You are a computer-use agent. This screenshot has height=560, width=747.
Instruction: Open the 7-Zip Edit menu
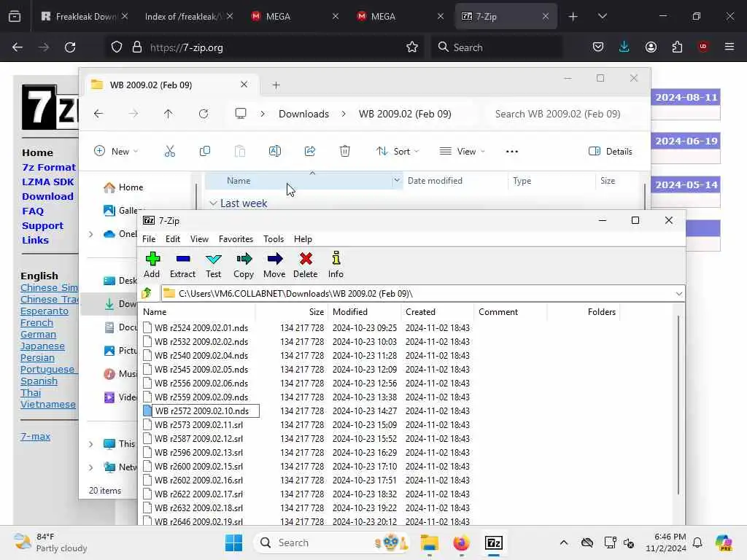pos(172,239)
